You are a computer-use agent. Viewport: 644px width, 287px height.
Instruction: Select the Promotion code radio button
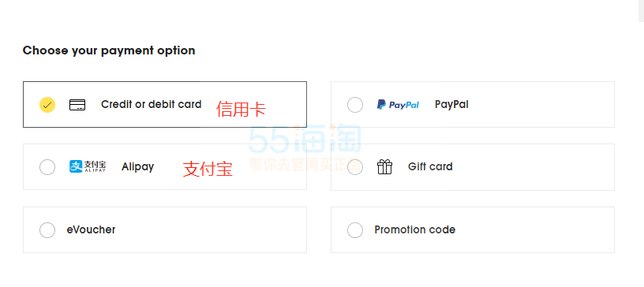(x=355, y=230)
